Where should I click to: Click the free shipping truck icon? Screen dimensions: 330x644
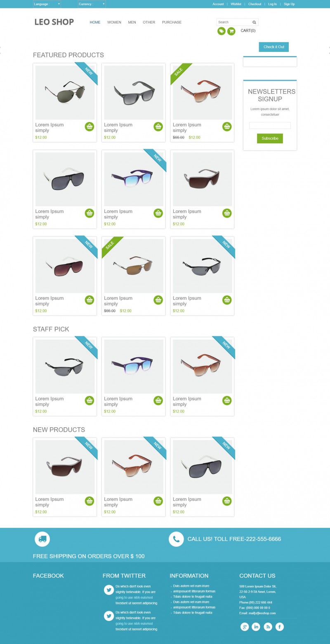[42, 539]
